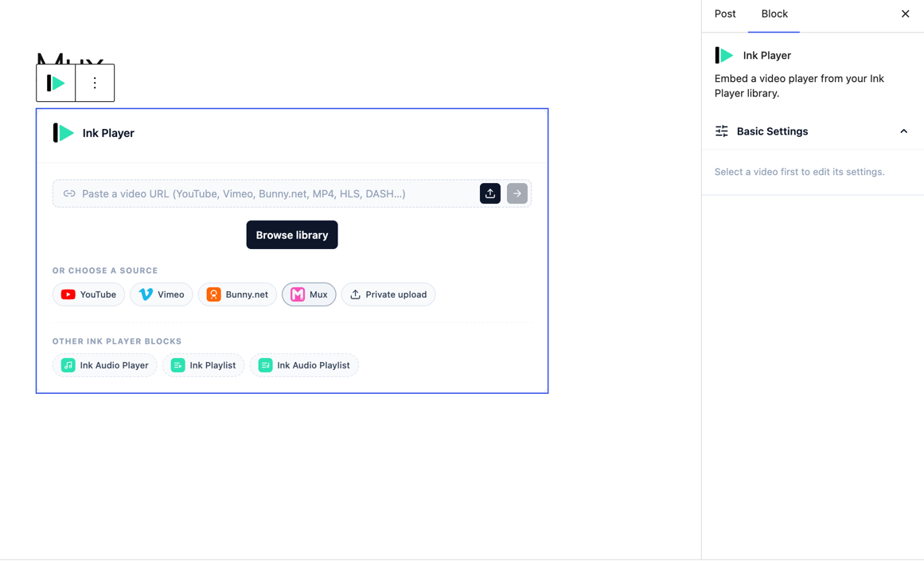Image resolution: width=924 pixels, height=561 pixels.
Task: Click the Basic Settings sliders icon
Action: pos(721,131)
